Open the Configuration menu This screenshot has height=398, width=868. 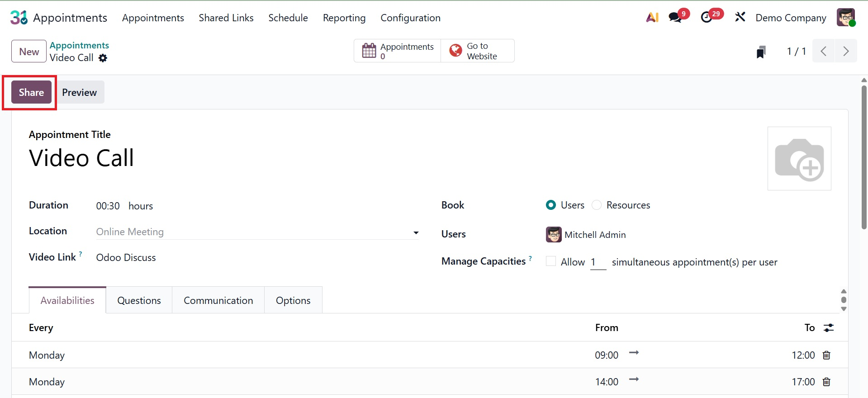(410, 18)
